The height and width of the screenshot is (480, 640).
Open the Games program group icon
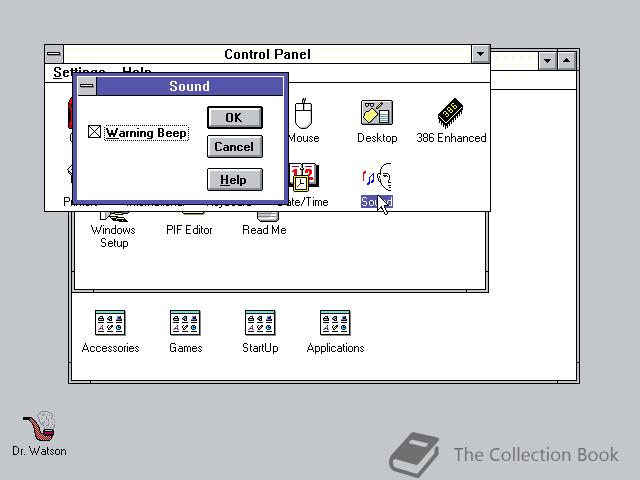185,322
